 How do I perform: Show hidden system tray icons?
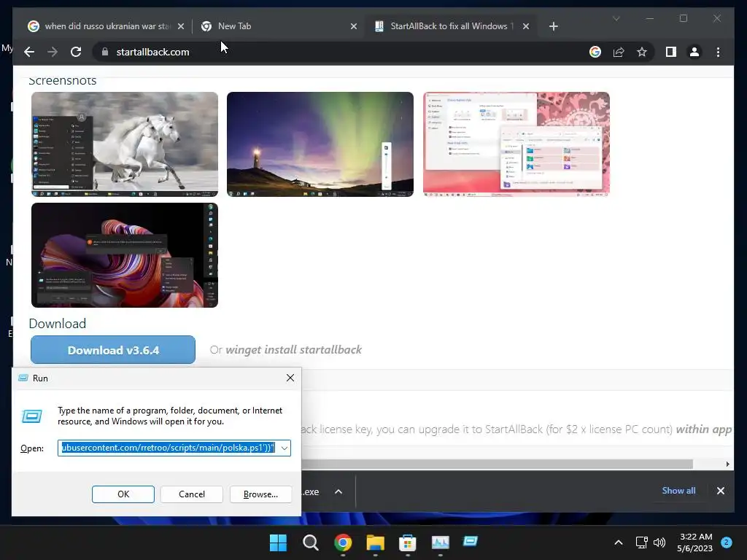click(x=619, y=542)
